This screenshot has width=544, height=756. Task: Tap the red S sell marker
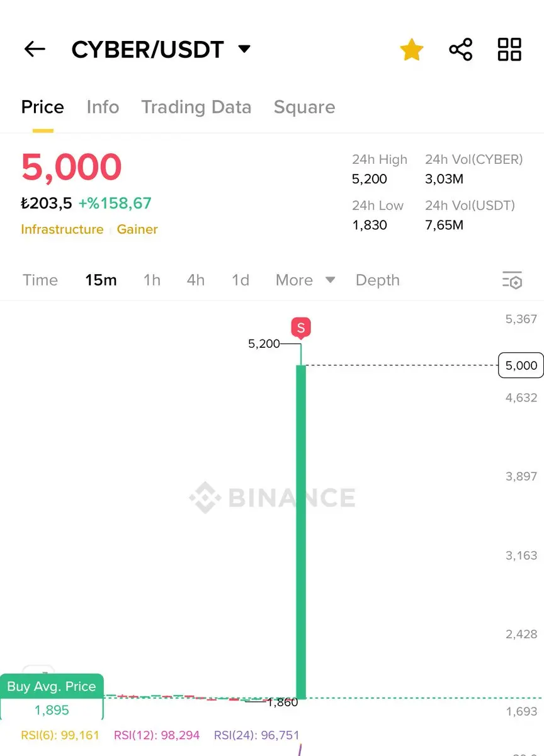[300, 328]
